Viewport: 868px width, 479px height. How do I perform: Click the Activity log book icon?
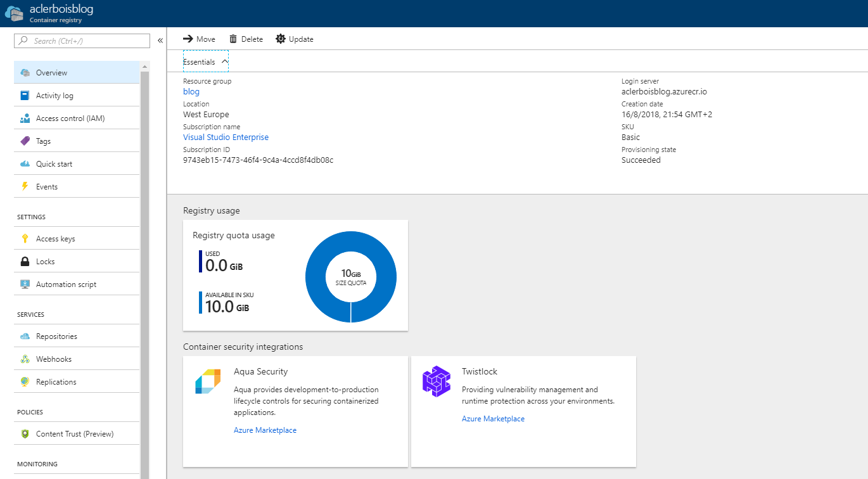coord(25,96)
